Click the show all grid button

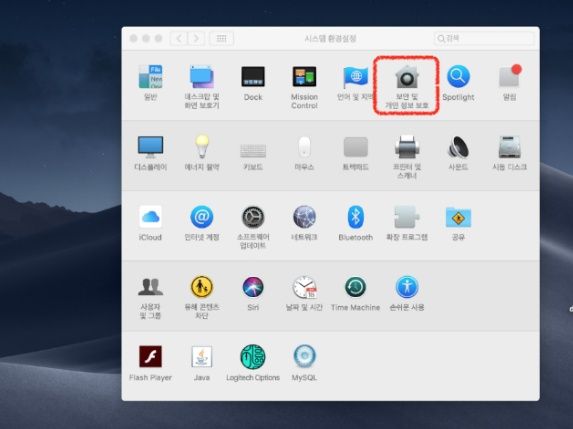click(221, 38)
